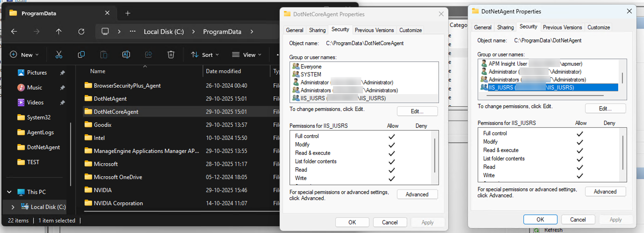Click the DotNetCoreAgent permissions list scrollbar
The width and height of the screenshot is (644, 233).
(435, 155)
